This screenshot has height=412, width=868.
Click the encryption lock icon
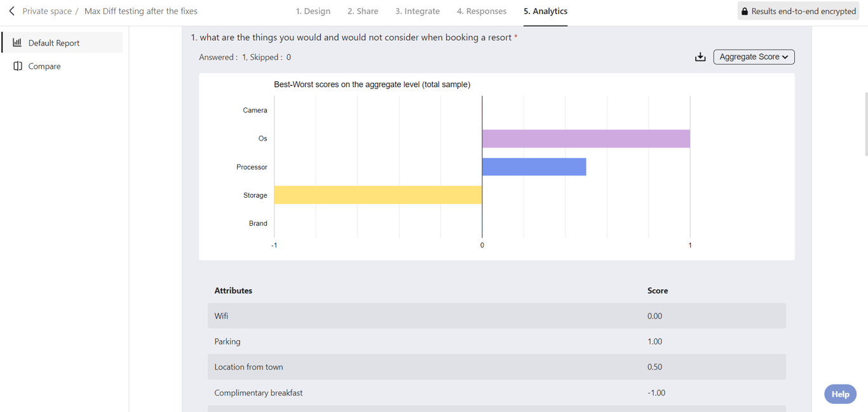tap(745, 11)
